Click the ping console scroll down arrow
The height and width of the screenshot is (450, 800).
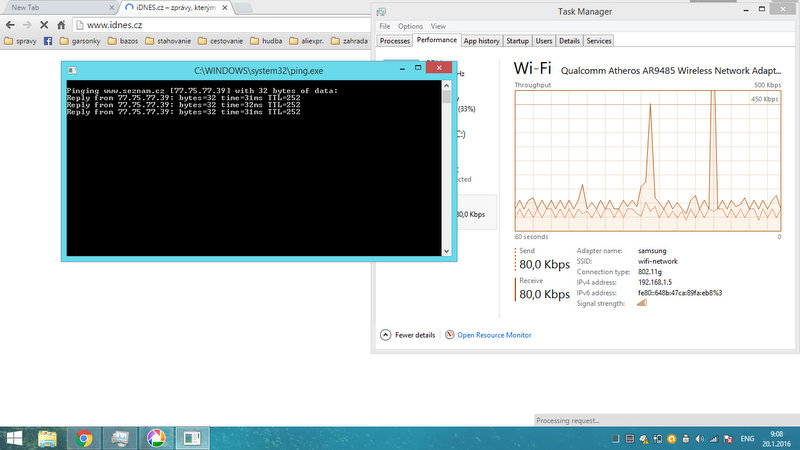click(446, 251)
